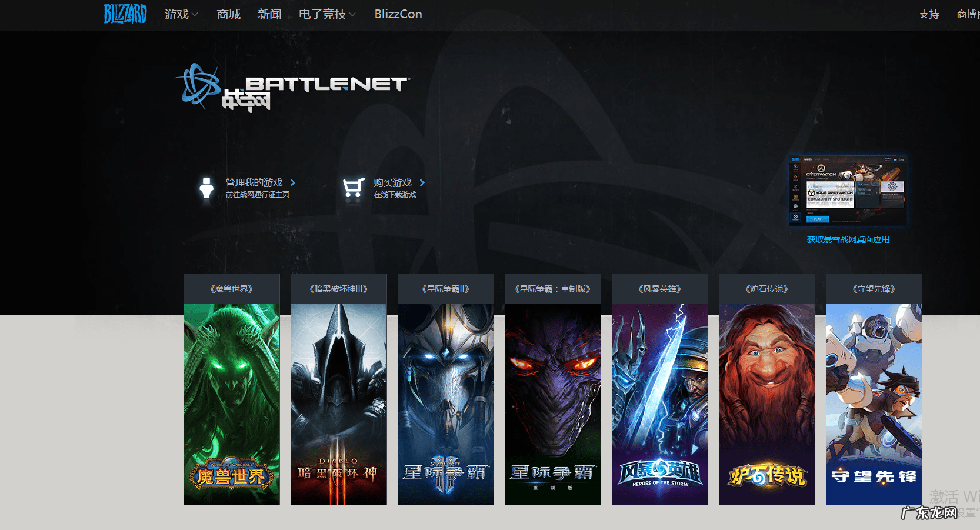Click the Battle.net desktop app preview image
The width and height of the screenshot is (980, 530).
pyautogui.click(x=848, y=190)
